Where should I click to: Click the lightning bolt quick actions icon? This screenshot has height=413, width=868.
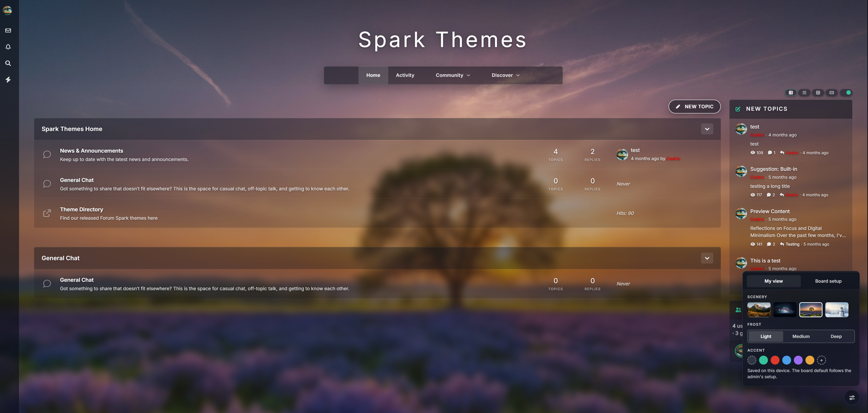pos(8,80)
